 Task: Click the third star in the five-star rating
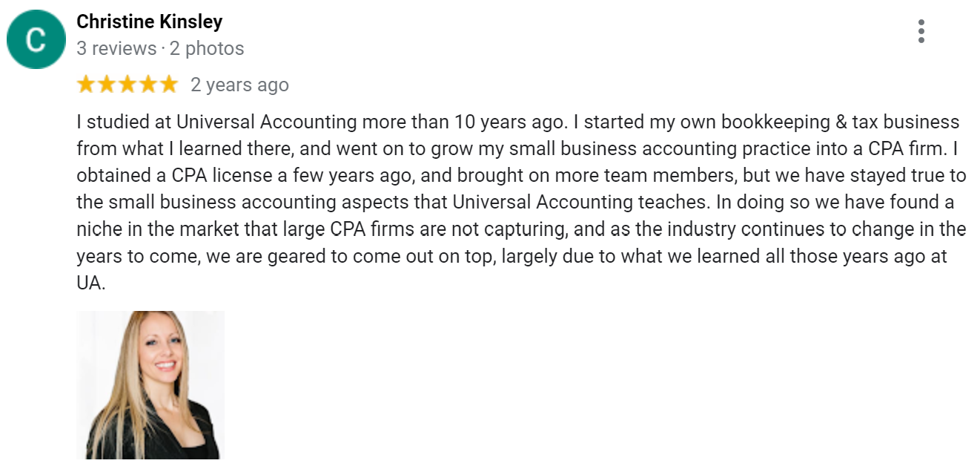pos(126,84)
